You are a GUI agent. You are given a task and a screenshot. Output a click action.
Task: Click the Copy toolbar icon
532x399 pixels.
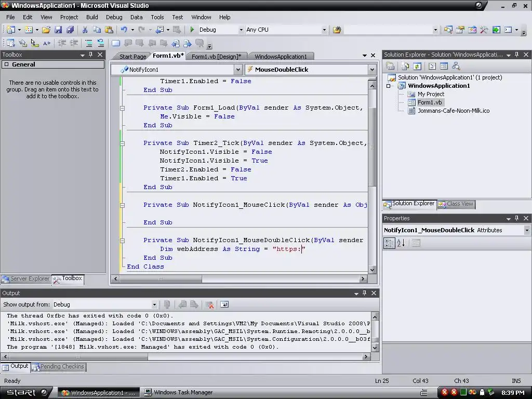[x=97, y=30]
